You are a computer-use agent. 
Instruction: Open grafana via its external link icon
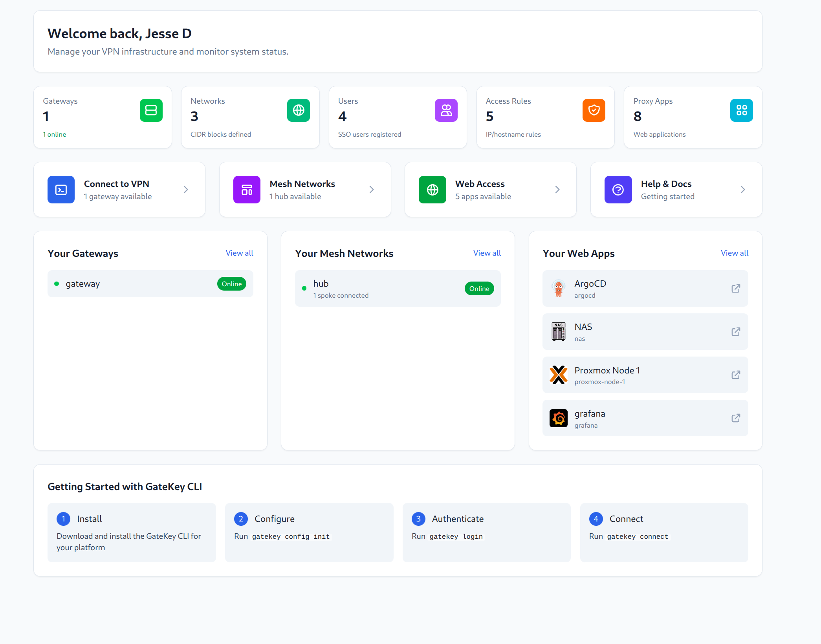[736, 418]
